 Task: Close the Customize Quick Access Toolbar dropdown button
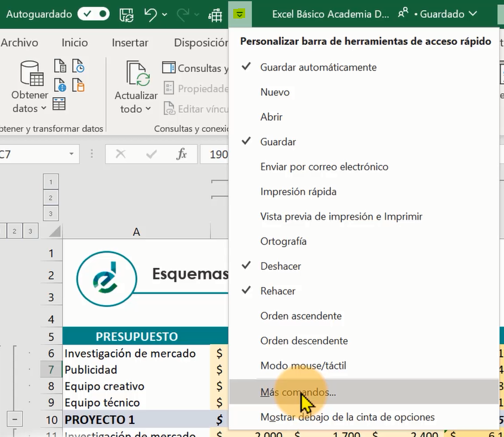point(240,14)
